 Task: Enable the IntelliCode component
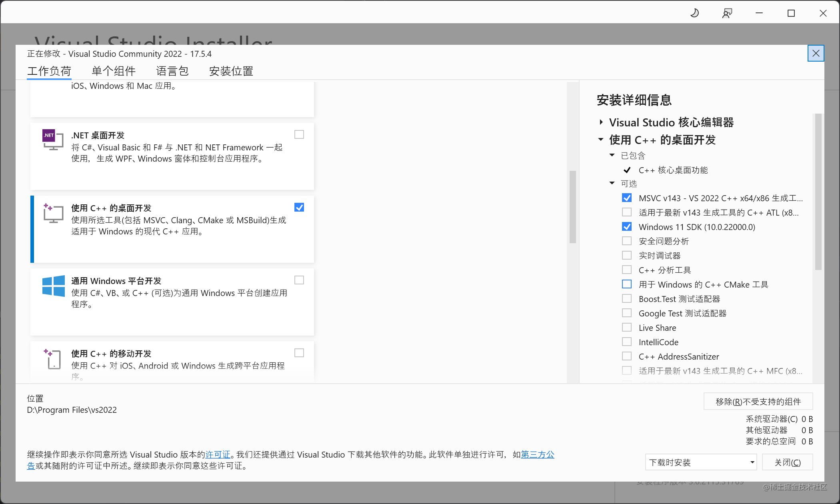(x=626, y=342)
